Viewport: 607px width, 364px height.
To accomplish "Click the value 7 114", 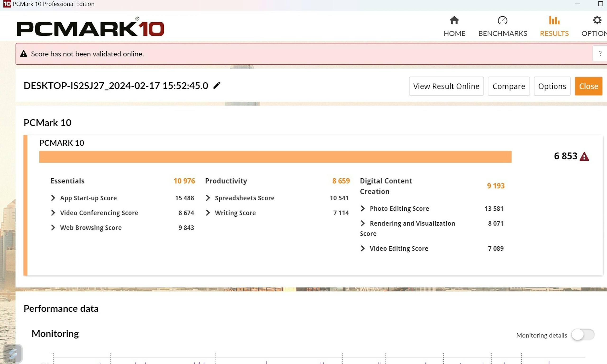I will tap(341, 213).
